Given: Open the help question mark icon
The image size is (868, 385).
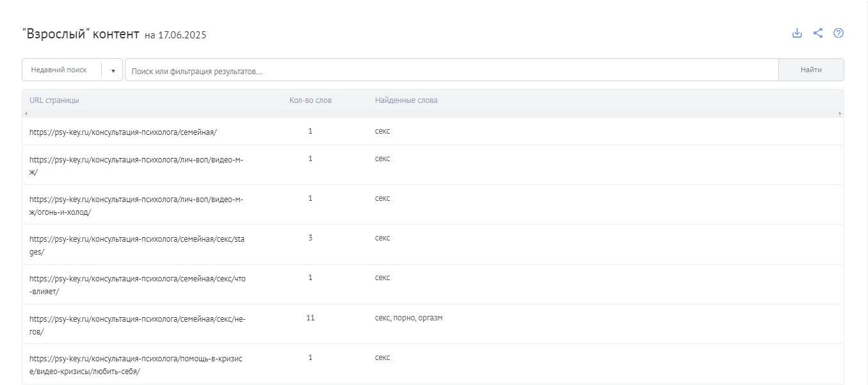Looking at the screenshot, I should (839, 33).
